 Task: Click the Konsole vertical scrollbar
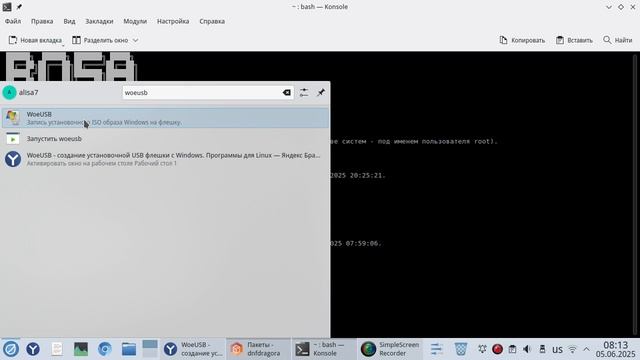(x=635, y=194)
